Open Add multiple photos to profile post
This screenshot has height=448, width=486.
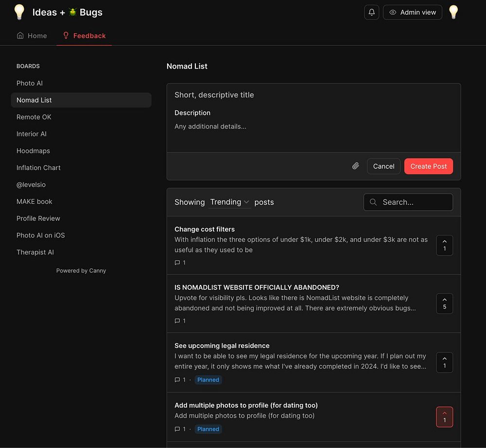246,405
